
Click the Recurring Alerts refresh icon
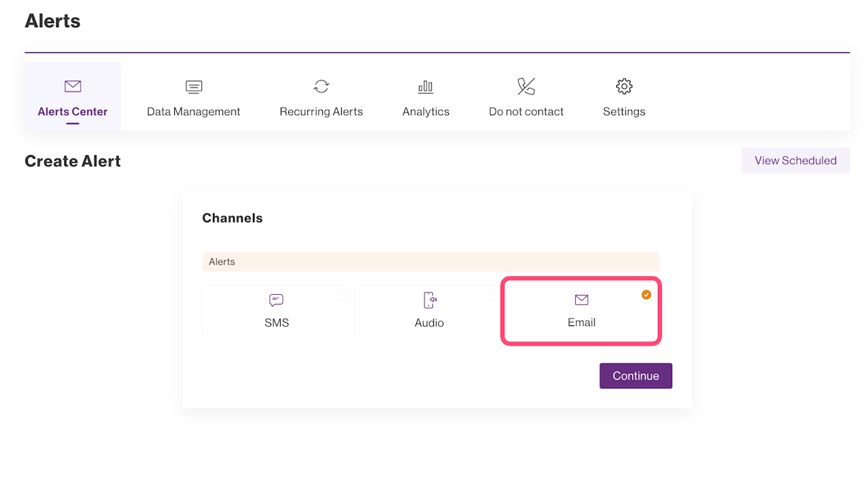(x=321, y=86)
